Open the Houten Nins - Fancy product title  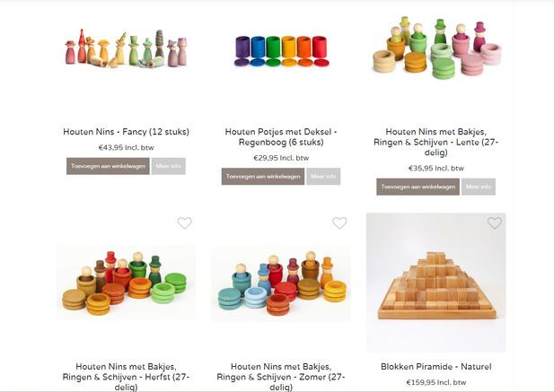[126, 132]
